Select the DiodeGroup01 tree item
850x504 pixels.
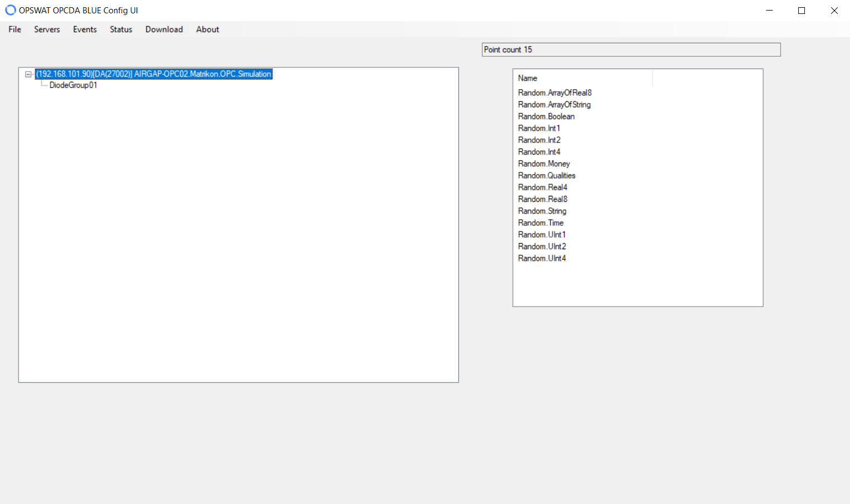click(x=73, y=85)
